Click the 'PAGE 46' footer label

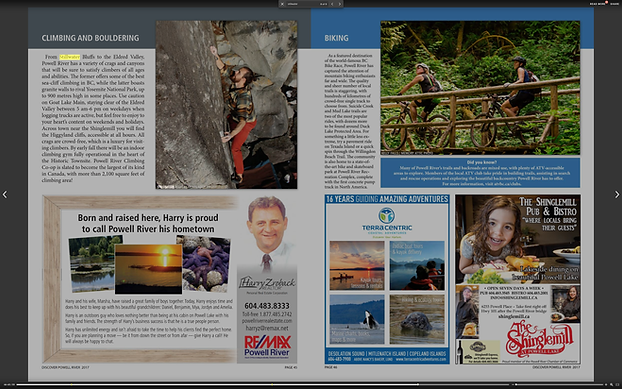pyautogui.click(x=330, y=368)
